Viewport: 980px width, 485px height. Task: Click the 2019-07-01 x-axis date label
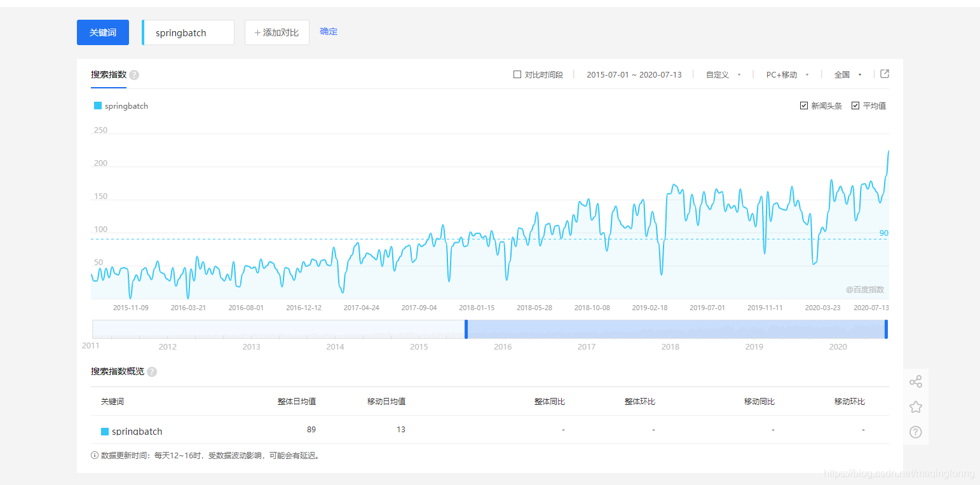707,308
